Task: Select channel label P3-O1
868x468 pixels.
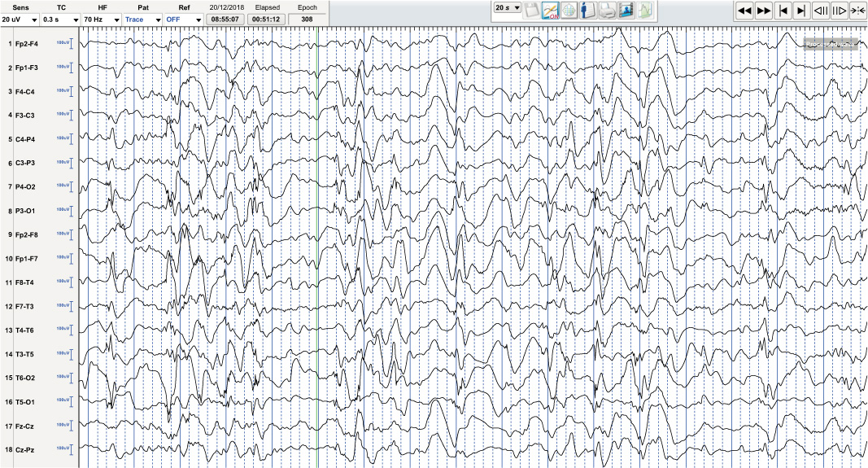Action: (25, 211)
